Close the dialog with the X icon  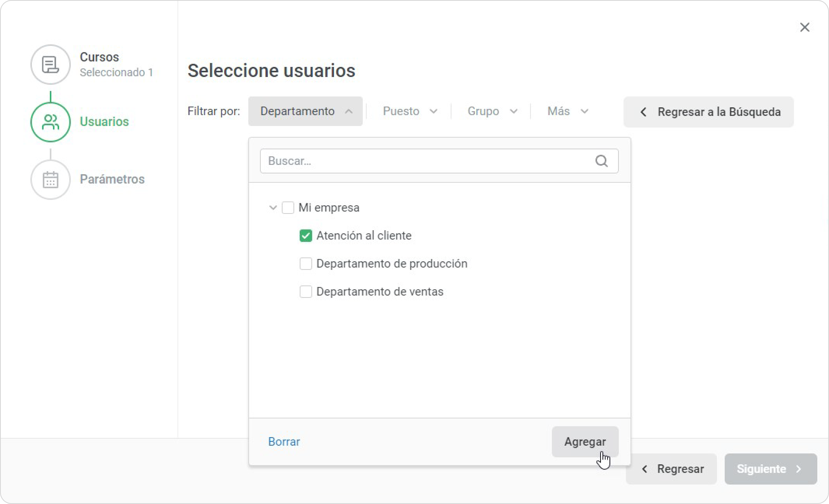(804, 27)
